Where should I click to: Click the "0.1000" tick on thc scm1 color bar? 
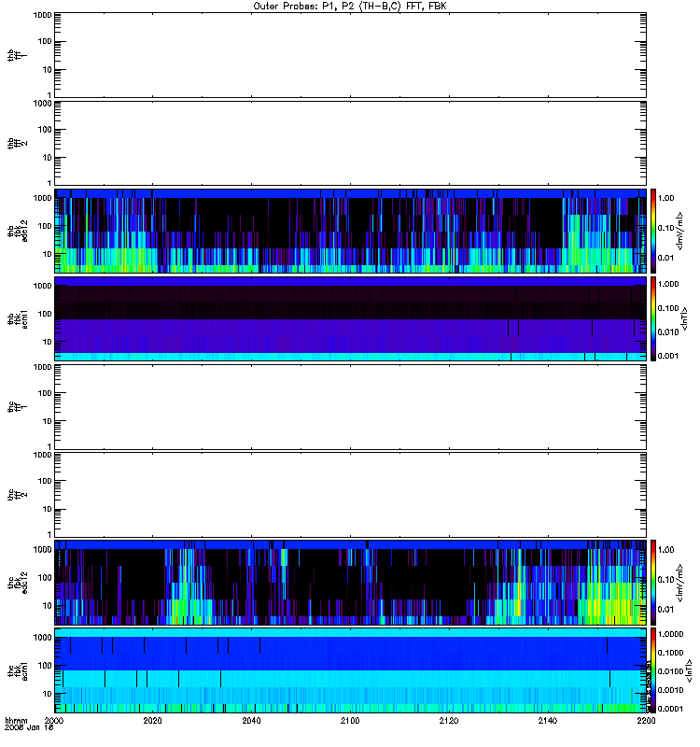click(670, 653)
